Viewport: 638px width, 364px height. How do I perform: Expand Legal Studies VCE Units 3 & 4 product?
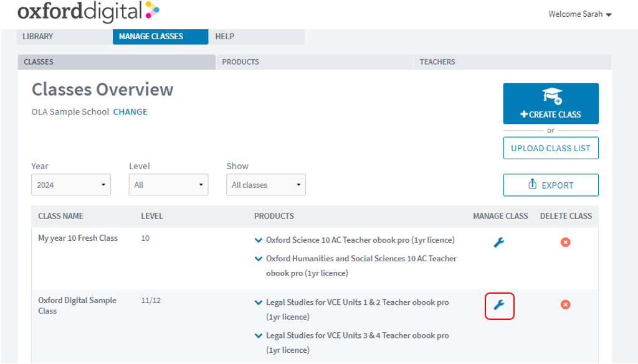click(258, 336)
